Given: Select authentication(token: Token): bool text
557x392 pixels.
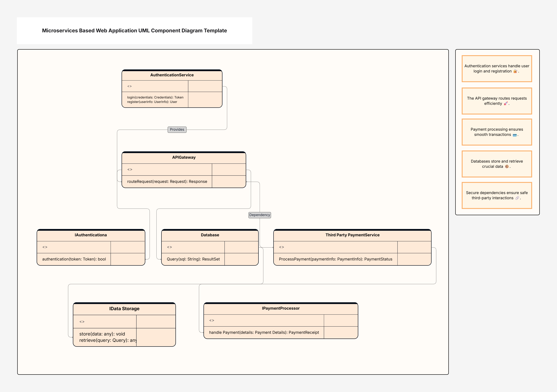Looking at the screenshot, I should (x=74, y=259).
